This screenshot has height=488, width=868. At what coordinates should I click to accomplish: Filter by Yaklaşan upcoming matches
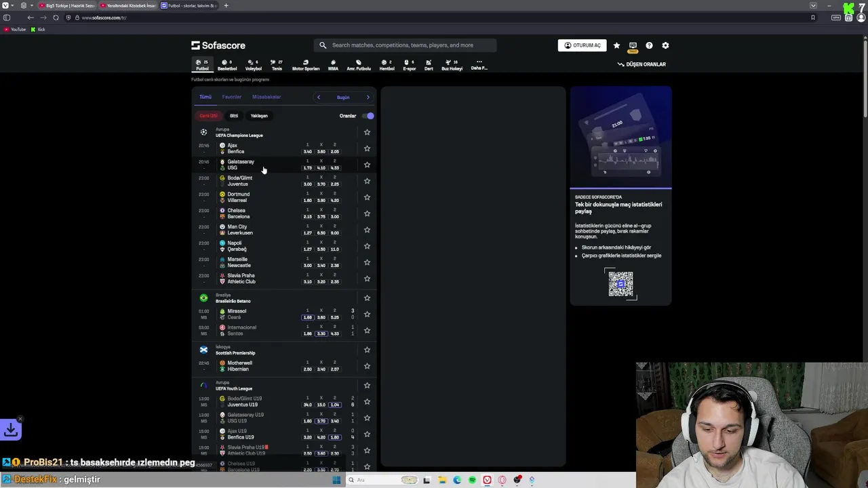coord(259,116)
